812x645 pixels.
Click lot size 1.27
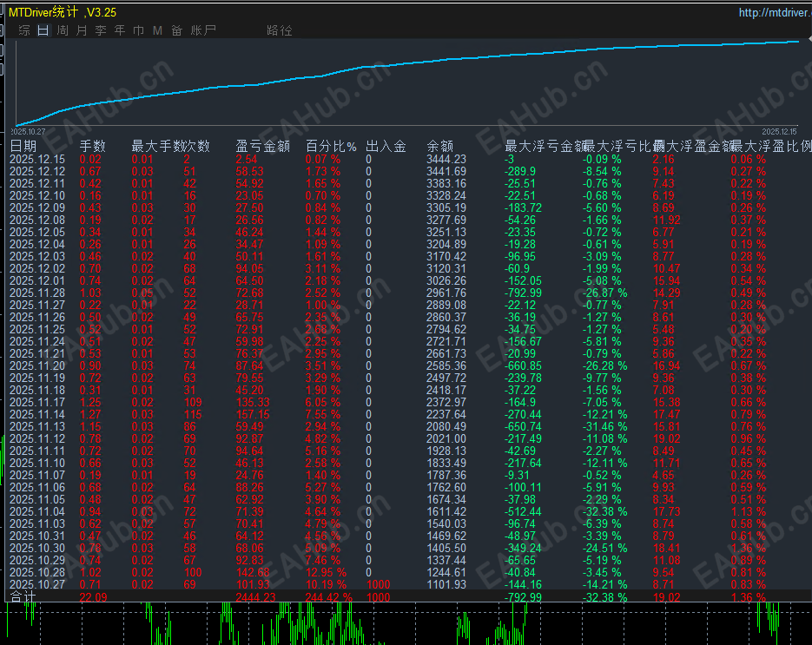point(90,415)
